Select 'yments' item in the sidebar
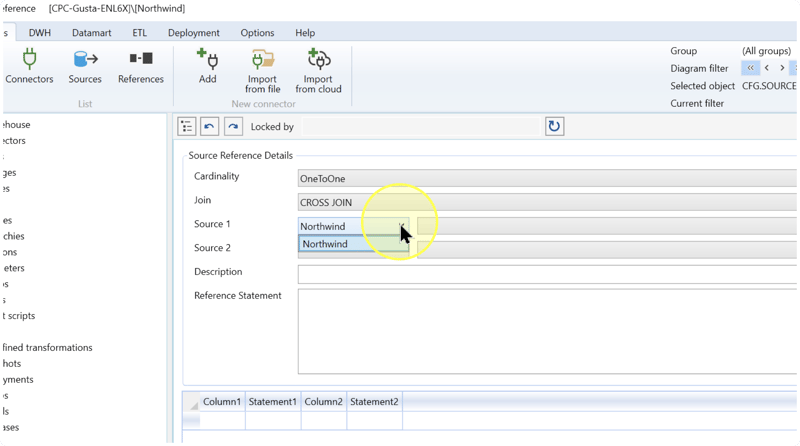 17,380
